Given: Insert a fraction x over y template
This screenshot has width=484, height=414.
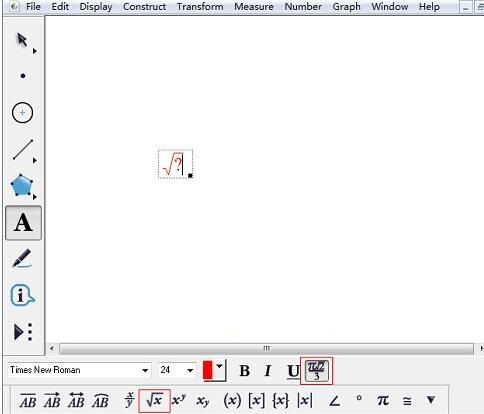Looking at the screenshot, I should [130, 400].
